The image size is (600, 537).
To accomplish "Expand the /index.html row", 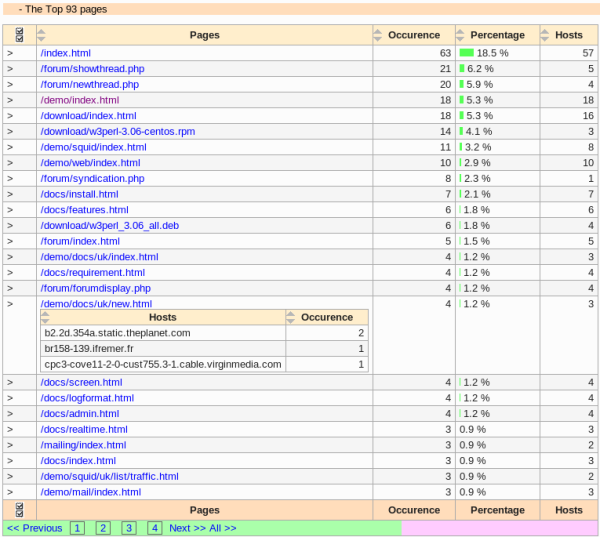I will 10,53.
